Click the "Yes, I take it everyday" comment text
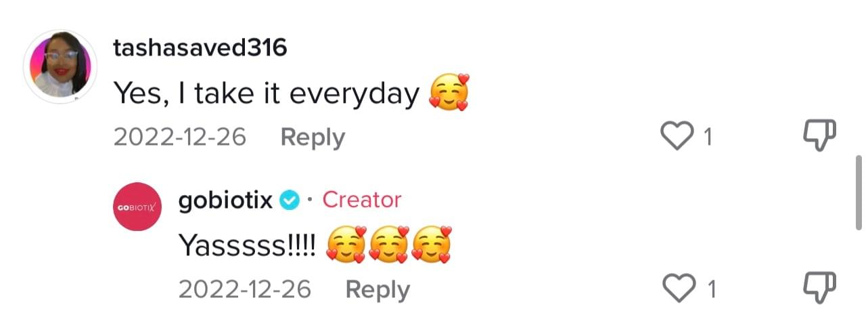 (x=266, y=93)
